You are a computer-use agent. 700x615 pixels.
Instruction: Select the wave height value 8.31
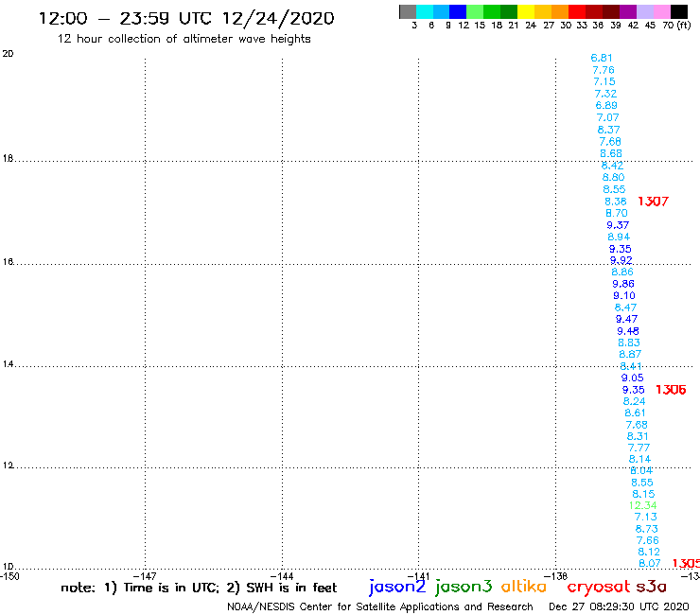(x=638, y=437)
